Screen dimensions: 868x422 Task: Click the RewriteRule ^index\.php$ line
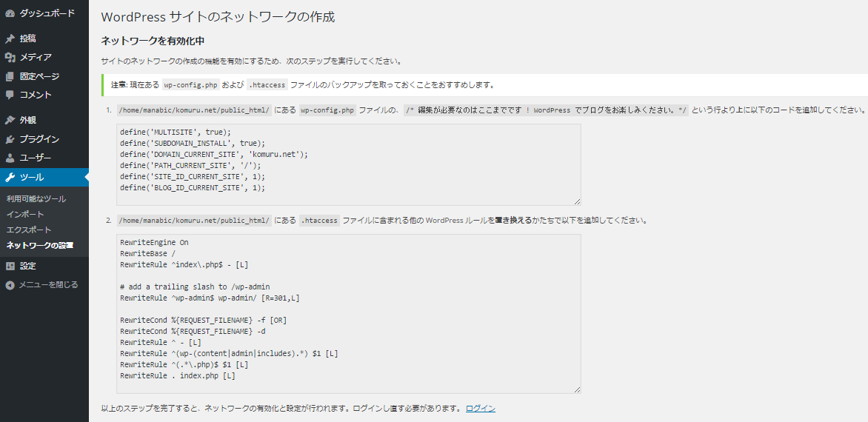(184, 265)
